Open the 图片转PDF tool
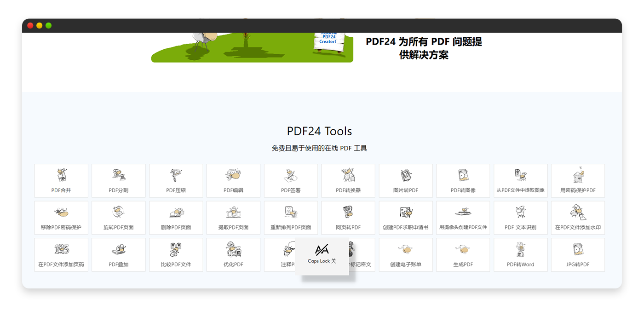 [406, 181]
